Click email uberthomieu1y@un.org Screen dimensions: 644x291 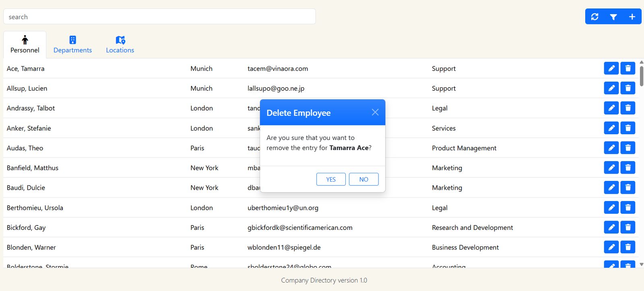pos(283,208)
